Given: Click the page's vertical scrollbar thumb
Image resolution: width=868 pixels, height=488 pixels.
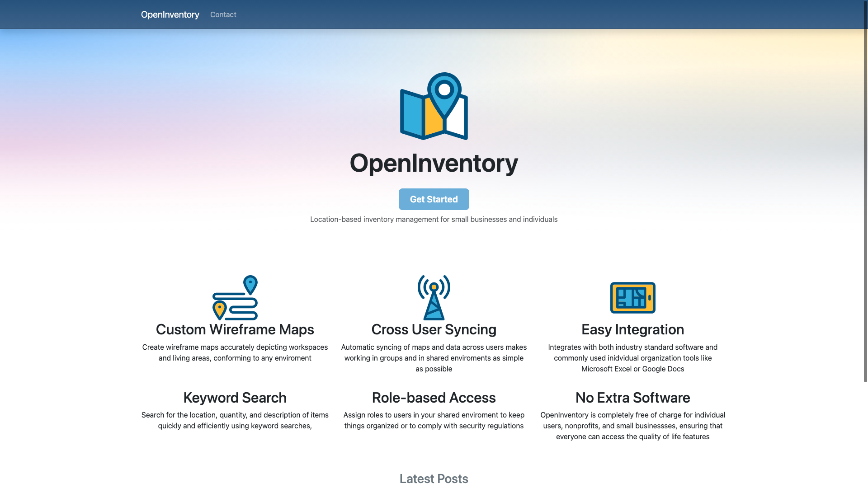Looking at the screenshot, I should pyautogui.click(x=865, y=192).
